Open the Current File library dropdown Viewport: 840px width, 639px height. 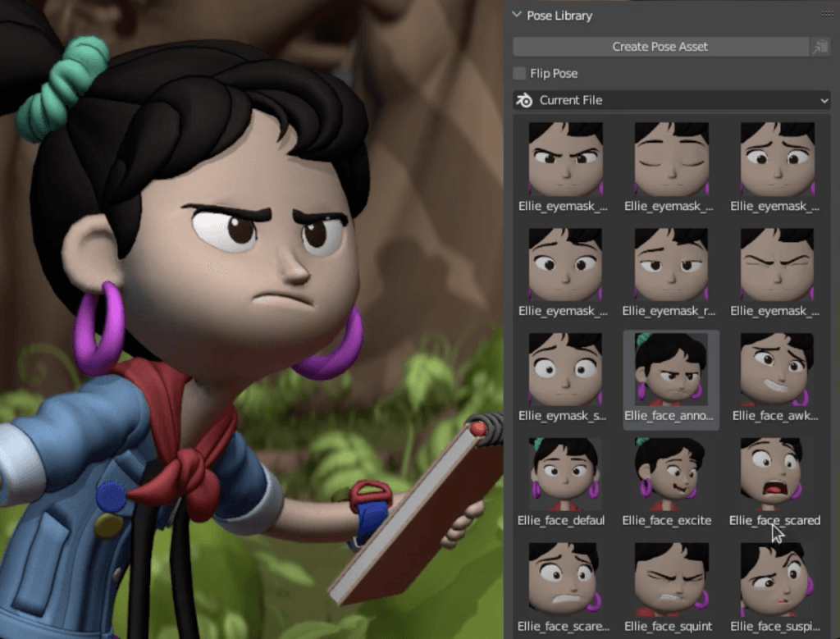672,100
